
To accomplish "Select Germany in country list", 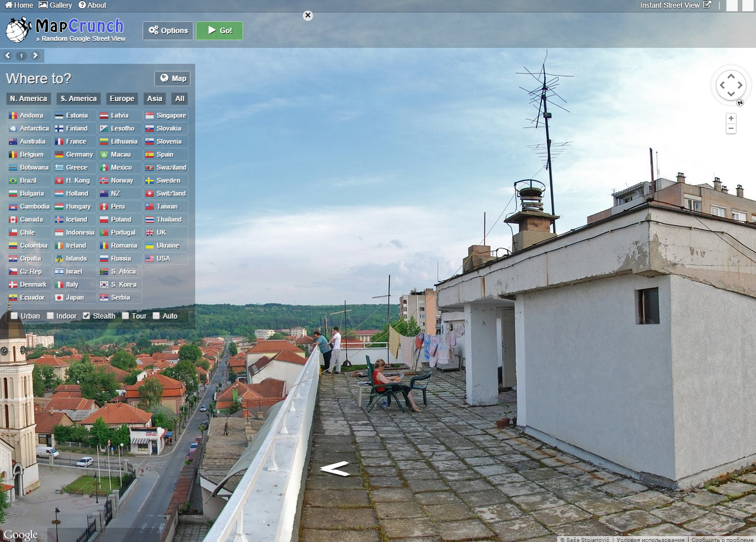I will point(75,155).
